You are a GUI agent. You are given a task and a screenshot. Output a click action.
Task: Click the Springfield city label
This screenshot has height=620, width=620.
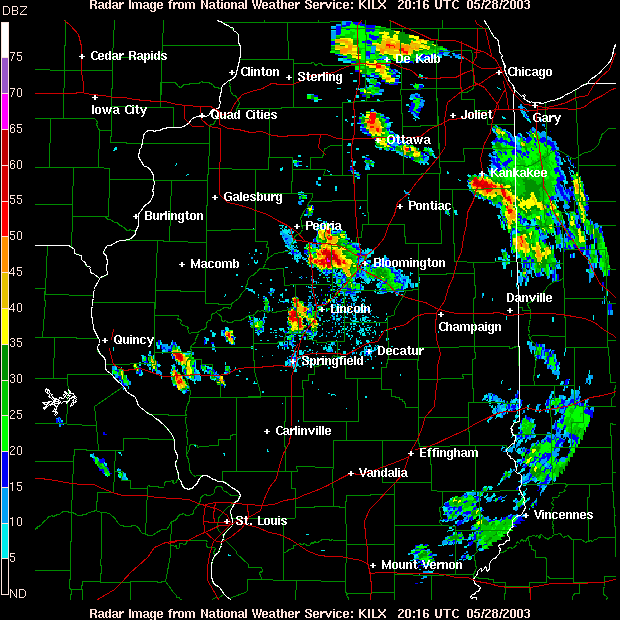coord(333,361)
